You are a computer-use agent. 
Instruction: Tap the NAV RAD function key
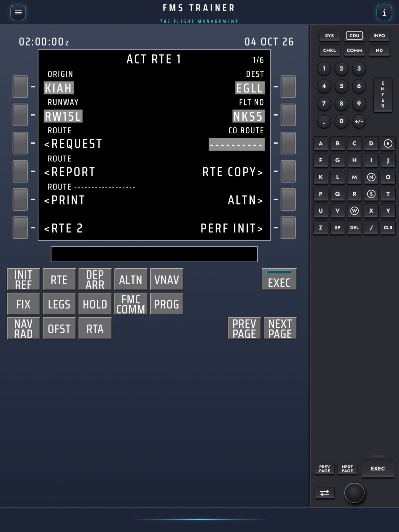[23, 329]
